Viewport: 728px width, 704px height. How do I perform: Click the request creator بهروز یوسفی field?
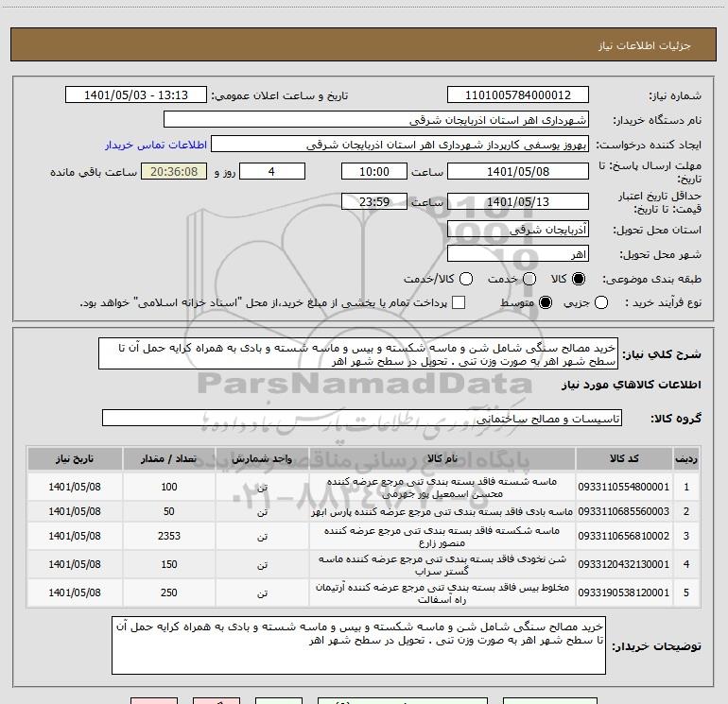(x=400, y=145)
